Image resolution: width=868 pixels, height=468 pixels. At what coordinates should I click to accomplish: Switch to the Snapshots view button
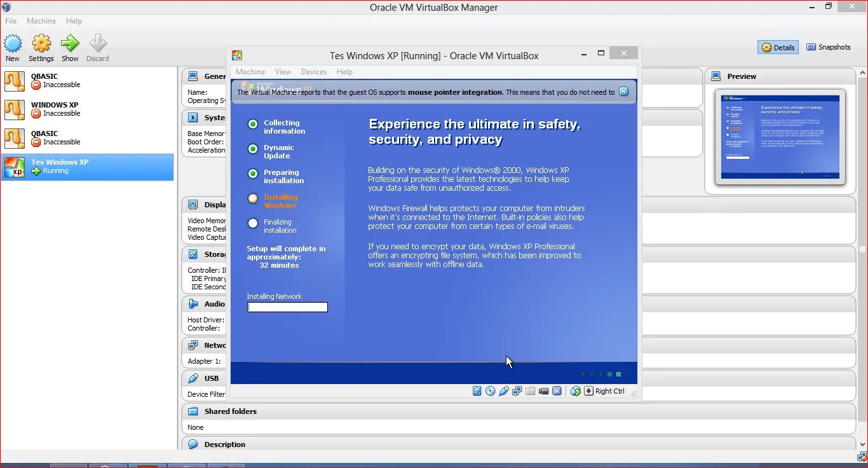point(828,47)
